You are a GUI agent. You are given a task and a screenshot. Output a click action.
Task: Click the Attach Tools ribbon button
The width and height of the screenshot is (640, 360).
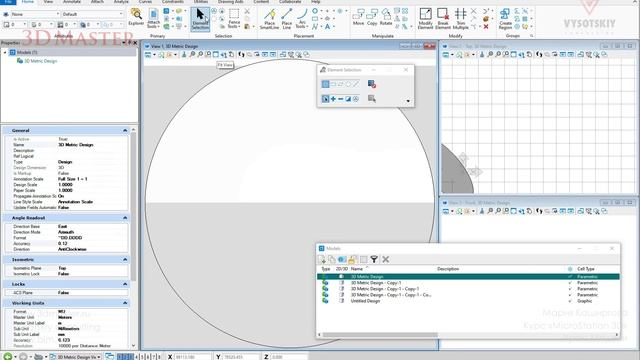coord(153,18)
